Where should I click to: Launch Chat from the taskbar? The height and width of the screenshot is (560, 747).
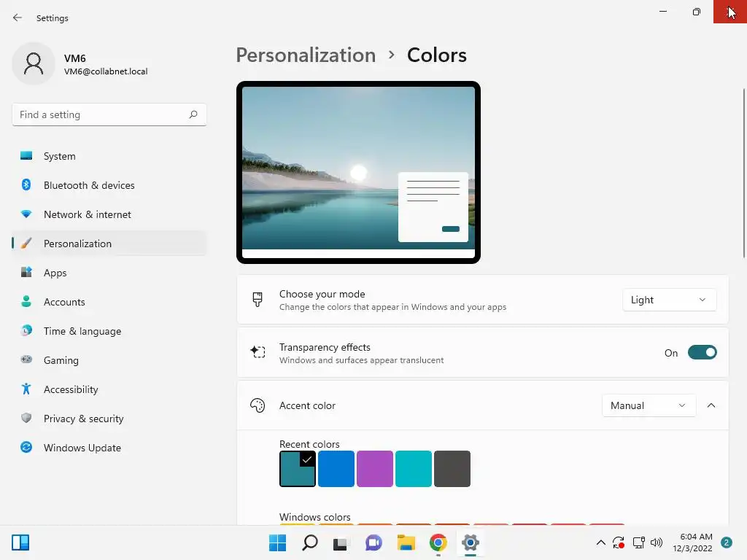[373, 542]
